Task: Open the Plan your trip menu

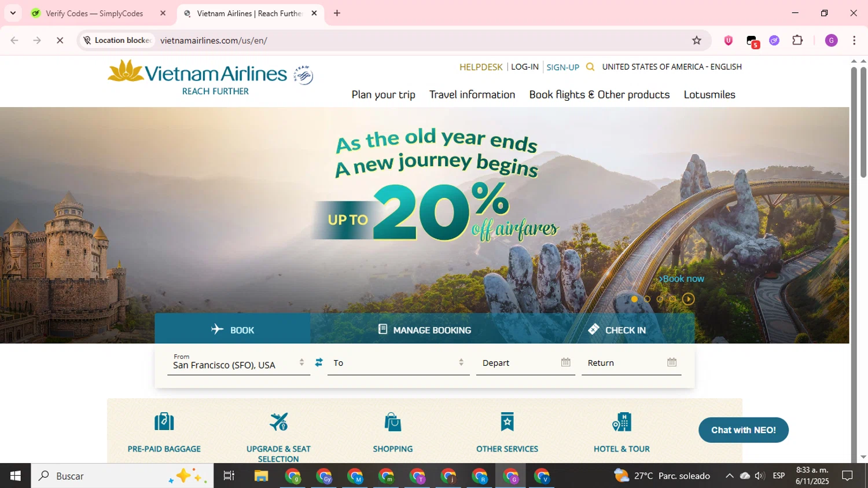Action: tap(383, 95)
